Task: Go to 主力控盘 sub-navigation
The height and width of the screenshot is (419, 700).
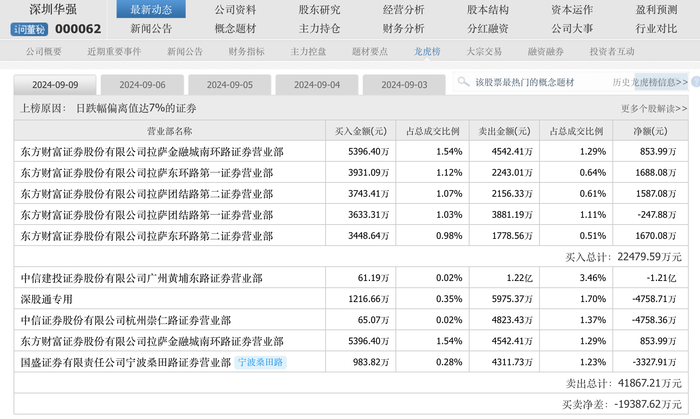Action: click(308, 52)
